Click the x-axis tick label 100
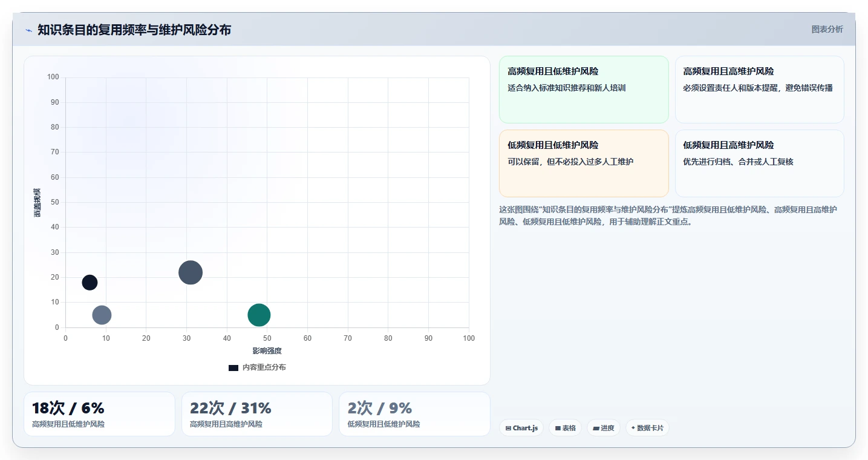The image size is (868, 460). [x=469, y=338]
